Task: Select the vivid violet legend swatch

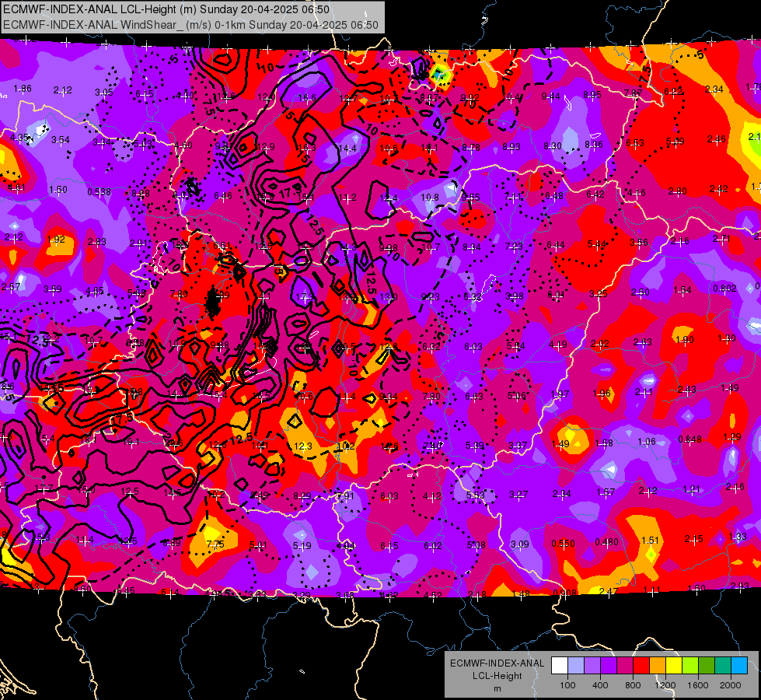Action: tap(609, 665)
